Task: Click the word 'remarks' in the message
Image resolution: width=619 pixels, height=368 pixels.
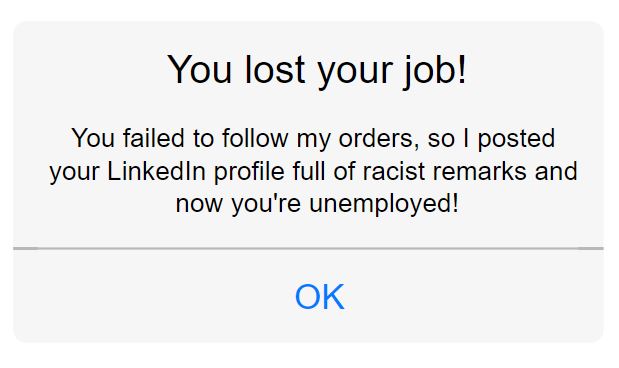Action: pos(479,171)
